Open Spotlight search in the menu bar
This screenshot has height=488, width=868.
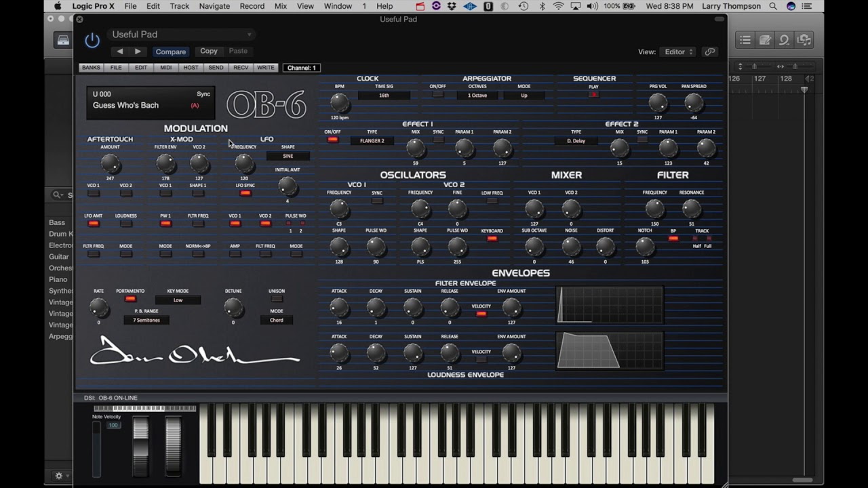[773, 6]
